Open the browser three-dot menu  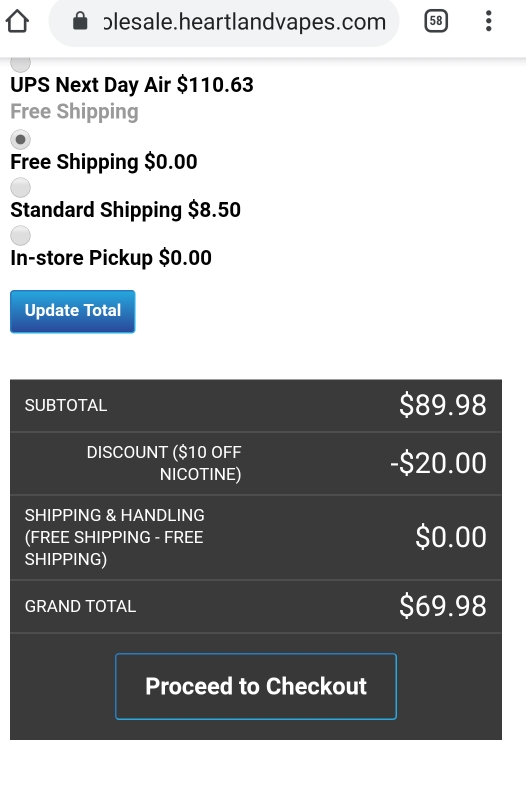tap(488, 21)
